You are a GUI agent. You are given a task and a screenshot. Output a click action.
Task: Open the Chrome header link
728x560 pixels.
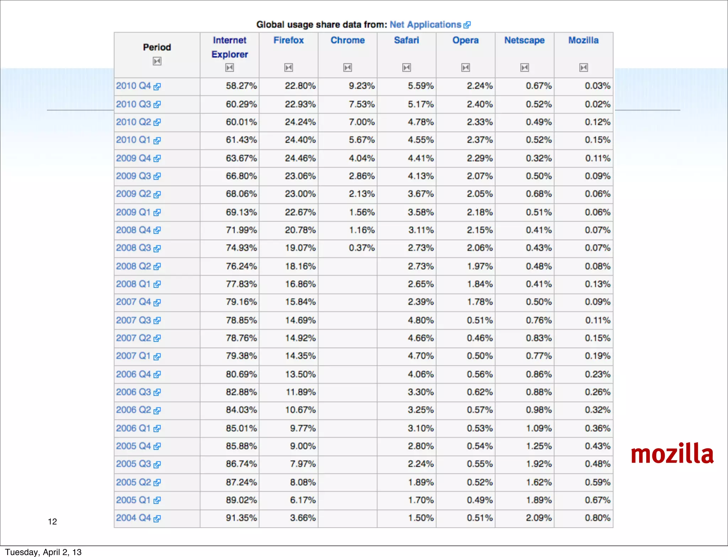click(x=347, y=40)
